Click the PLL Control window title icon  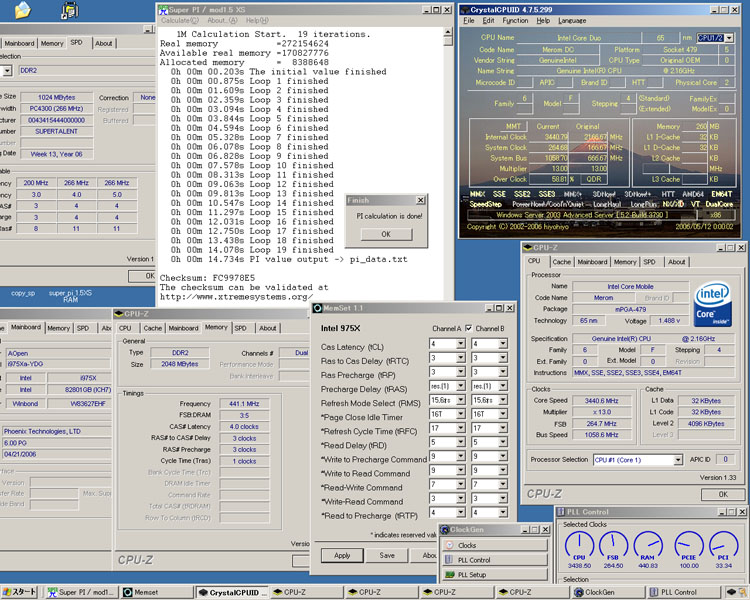[x=561, y=512]
